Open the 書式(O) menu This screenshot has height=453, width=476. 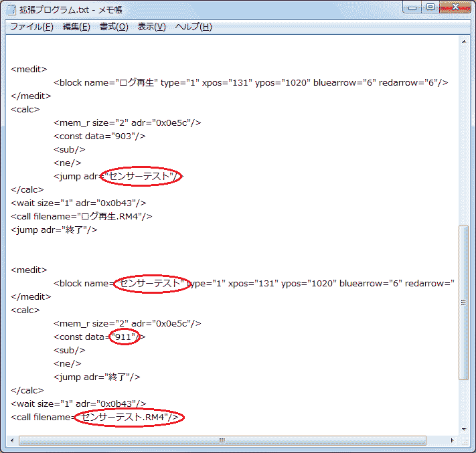point(114,27)
